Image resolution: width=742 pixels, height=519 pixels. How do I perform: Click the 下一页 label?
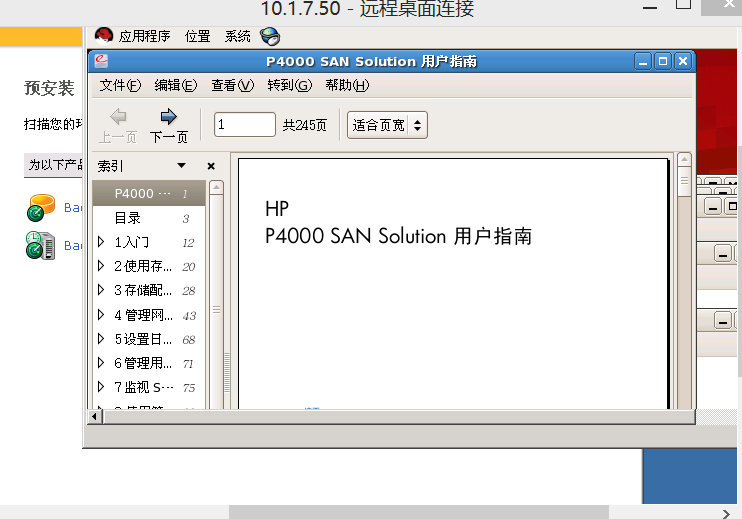point(168,137)
